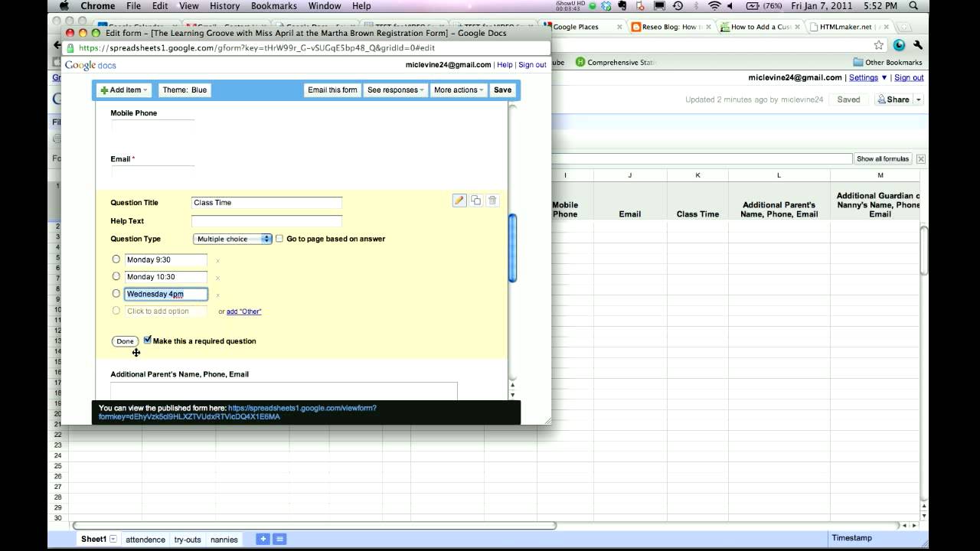Open the Add item dropdown
Image resolution: width=980 pixels, height=551 pixels.
[123, 90]
